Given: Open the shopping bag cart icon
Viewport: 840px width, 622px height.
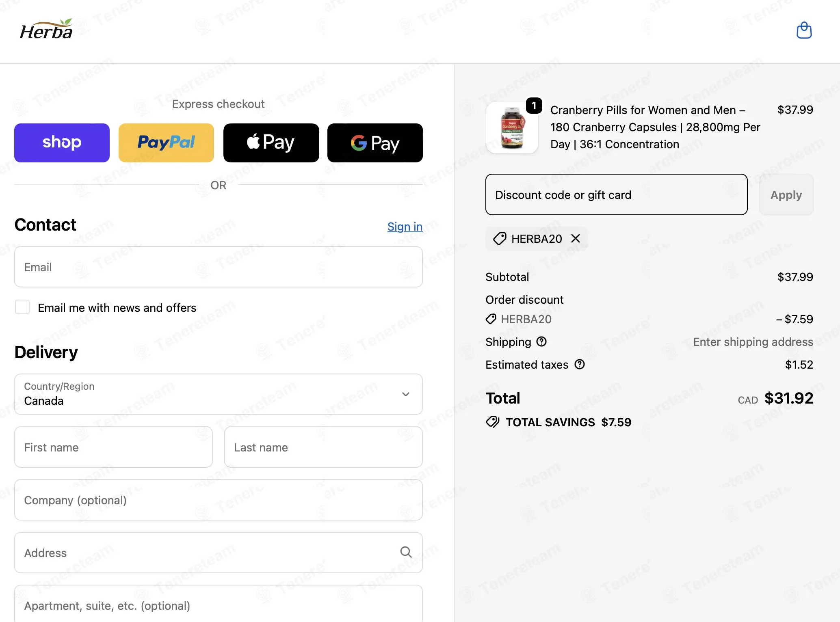Looking at the screenshot, I should point(804,30).
